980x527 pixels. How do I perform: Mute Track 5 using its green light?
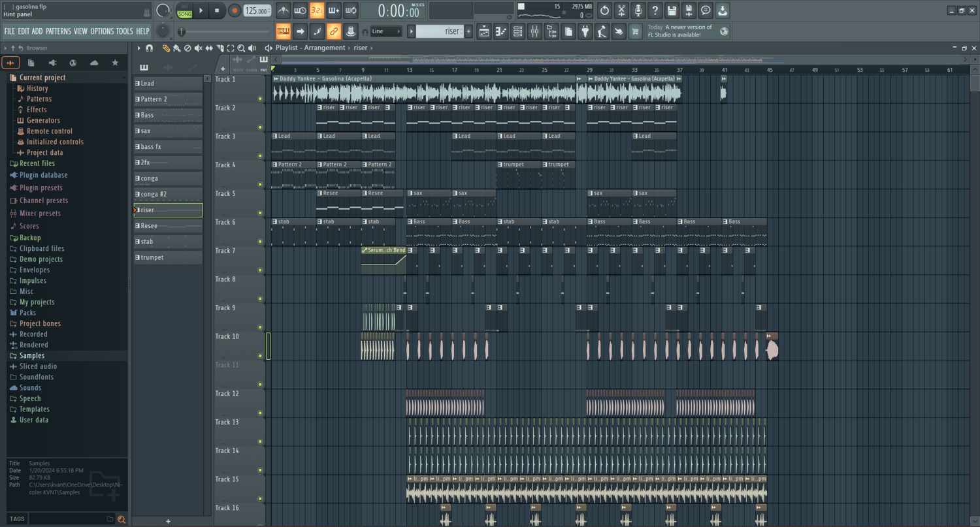260,213
